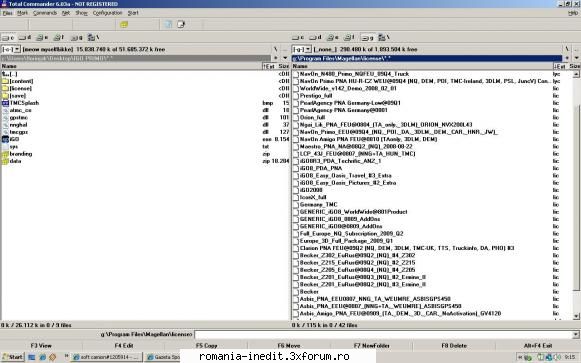Click the F5 Copy button
581x363 pixels.
point(206,346)
